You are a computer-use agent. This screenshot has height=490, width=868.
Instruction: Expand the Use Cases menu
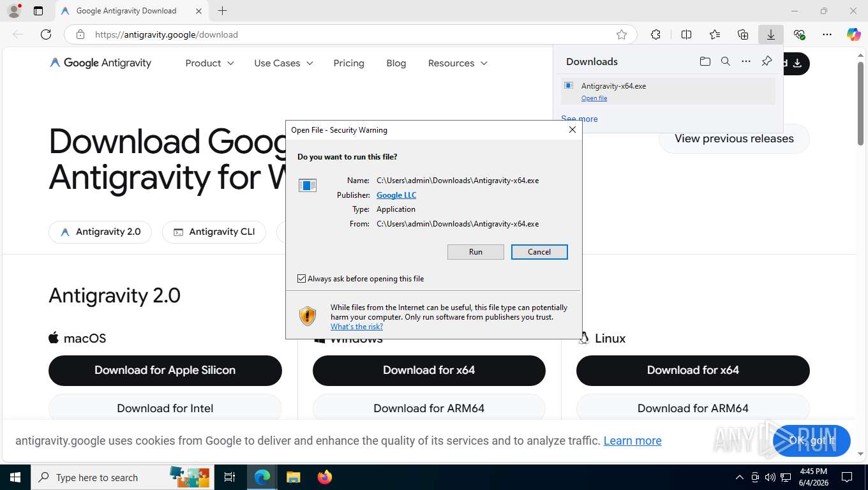[x=283, y=63]
